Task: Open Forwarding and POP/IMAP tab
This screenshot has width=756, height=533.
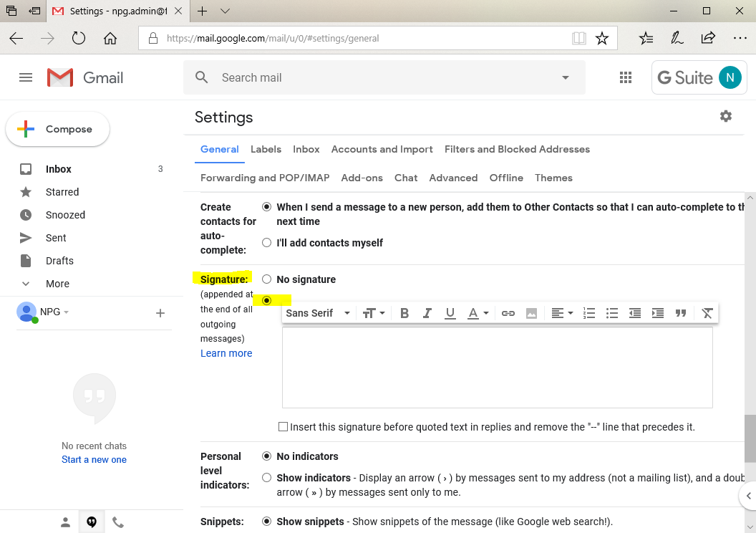Action: click(x=265, y=178)
